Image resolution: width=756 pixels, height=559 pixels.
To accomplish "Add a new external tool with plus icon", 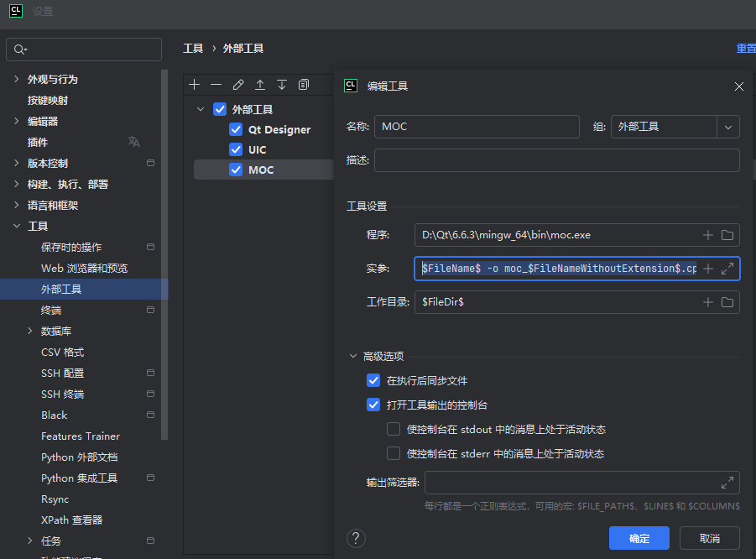I will point(195,85).
